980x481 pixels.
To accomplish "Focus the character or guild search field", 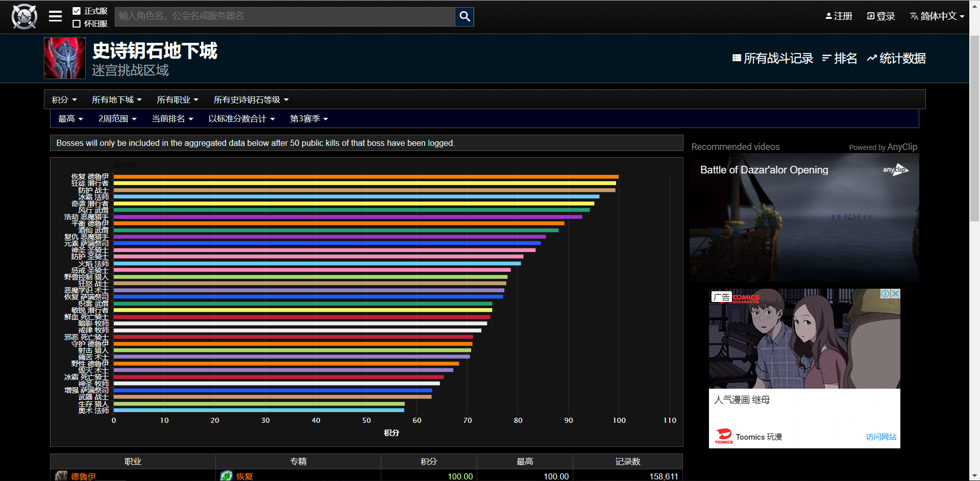I will coord(284,16).
